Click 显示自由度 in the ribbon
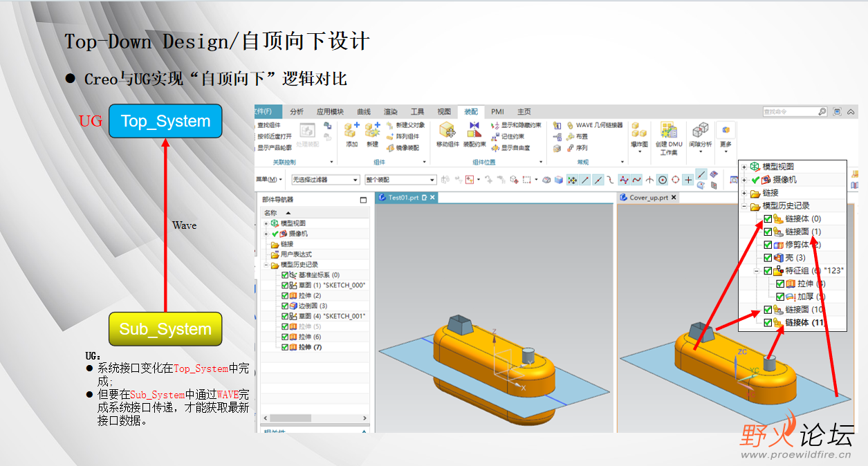Viewport: 868px width, 466px height. (510, 147)
